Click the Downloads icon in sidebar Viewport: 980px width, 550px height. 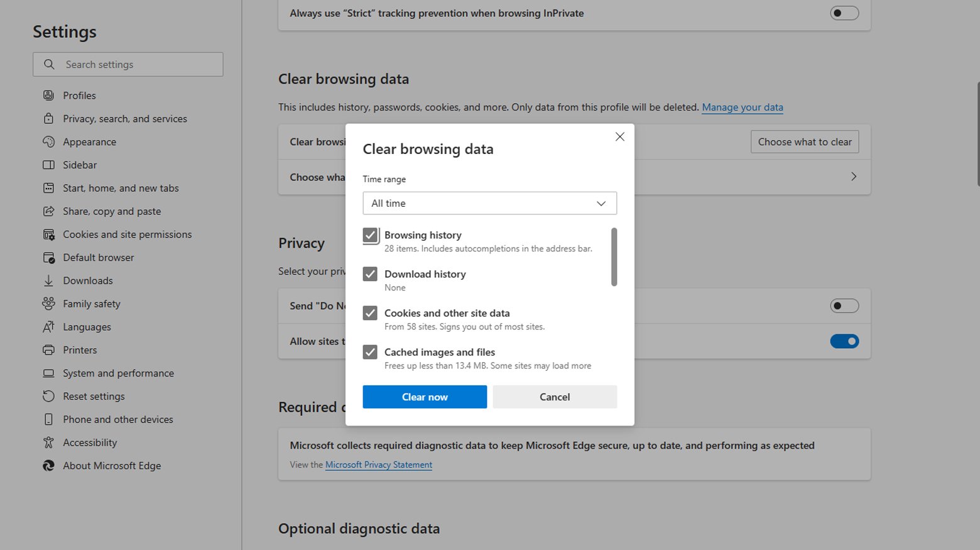click(x=48, y=280)
